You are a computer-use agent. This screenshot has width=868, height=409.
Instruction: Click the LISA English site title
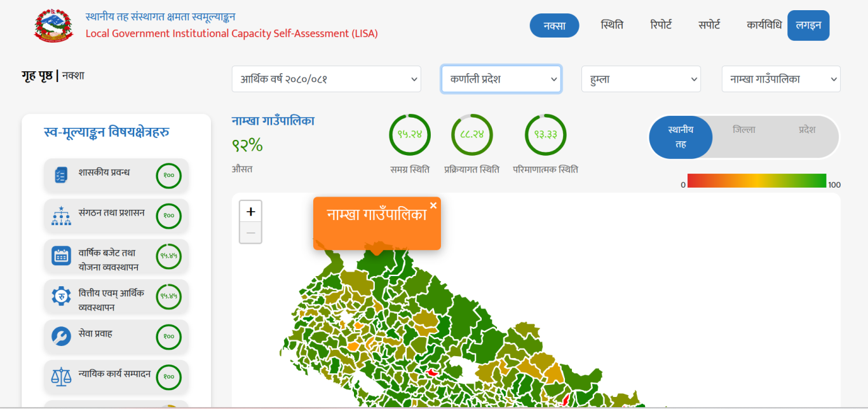tap(232, 34)
